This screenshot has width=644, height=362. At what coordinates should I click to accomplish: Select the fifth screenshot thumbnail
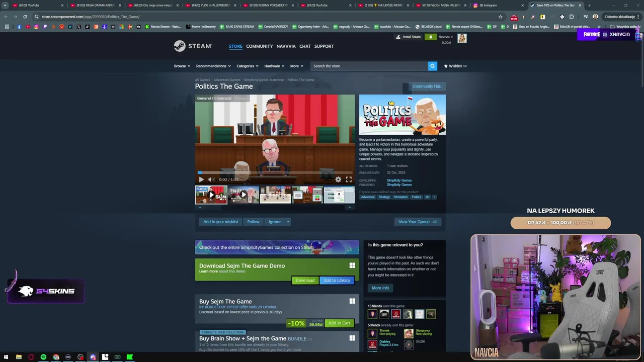pyautogui.click(x=339, y=195)
